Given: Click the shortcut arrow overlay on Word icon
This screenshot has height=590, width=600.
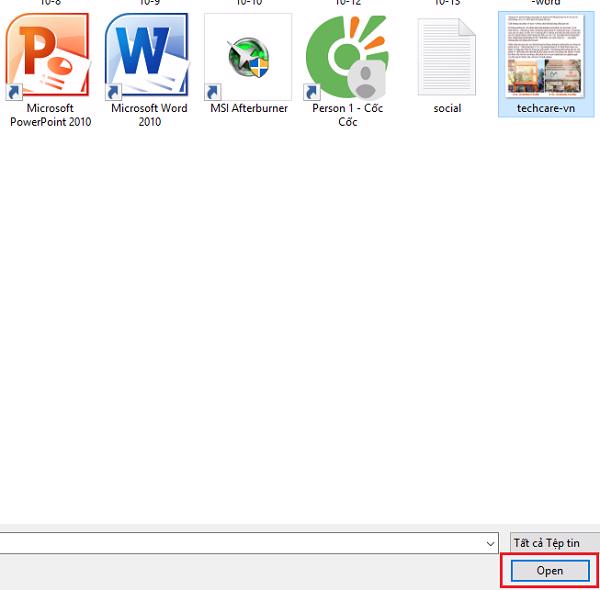Looking at the screenshot, I should pyautogui.click(x=113, y=92).
